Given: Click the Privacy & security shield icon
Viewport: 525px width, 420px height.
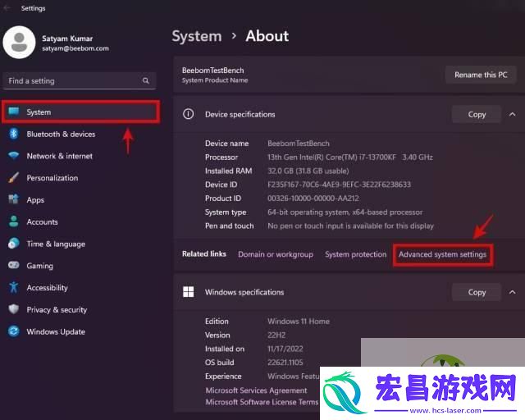Looking at the screenshot, I should tap(14, 309).
